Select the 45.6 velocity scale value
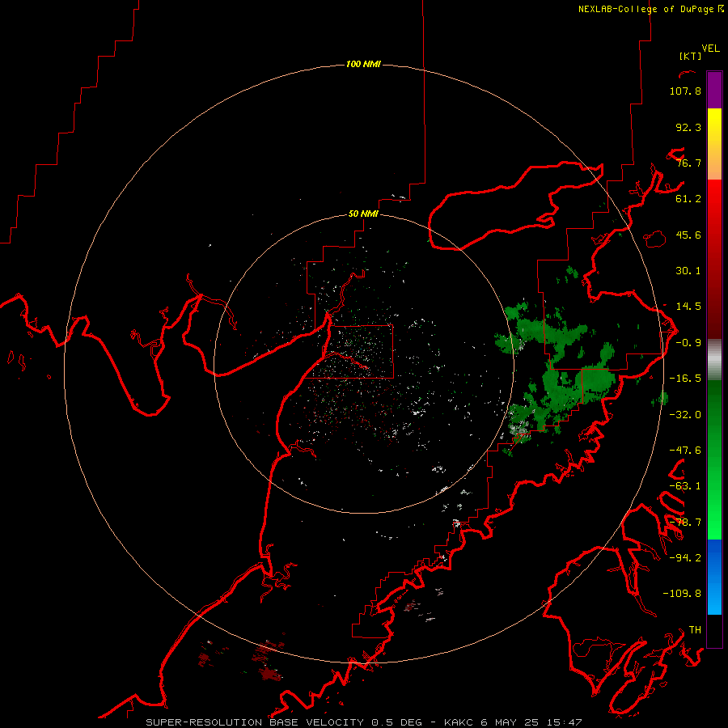Screen dimensions: 728x728 coord(688,235)
